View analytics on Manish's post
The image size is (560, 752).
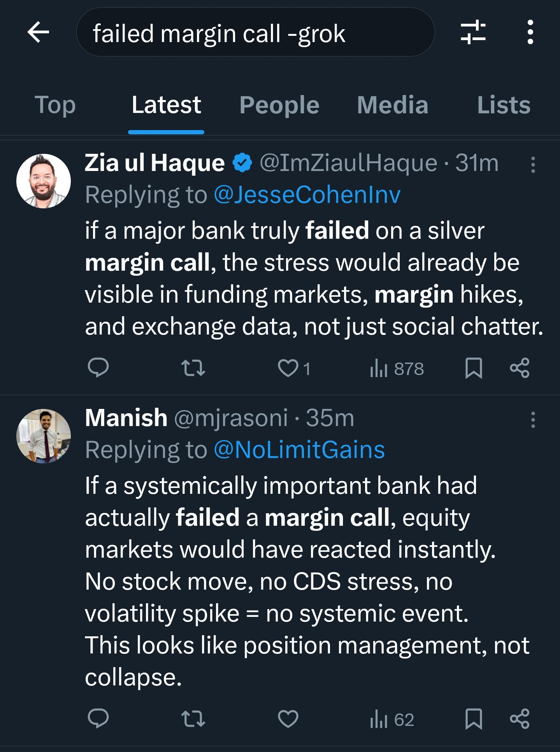pyautogui.click(x=392, y=719)
